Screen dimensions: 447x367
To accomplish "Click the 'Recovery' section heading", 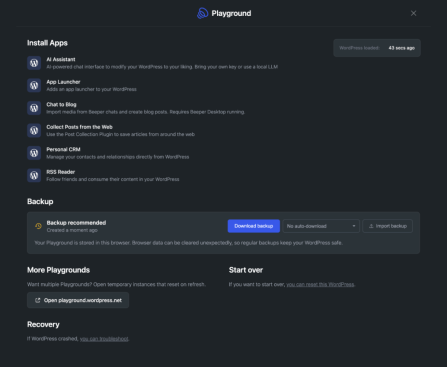I will pos(43,324).
